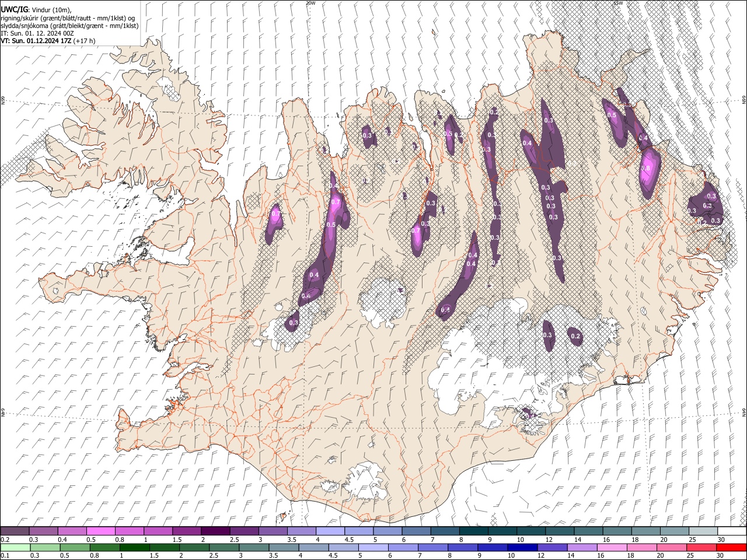Click the upper legend's '0.2' value label
The height and width of the screenshot is (560, 747).
[x=5, y=540]
